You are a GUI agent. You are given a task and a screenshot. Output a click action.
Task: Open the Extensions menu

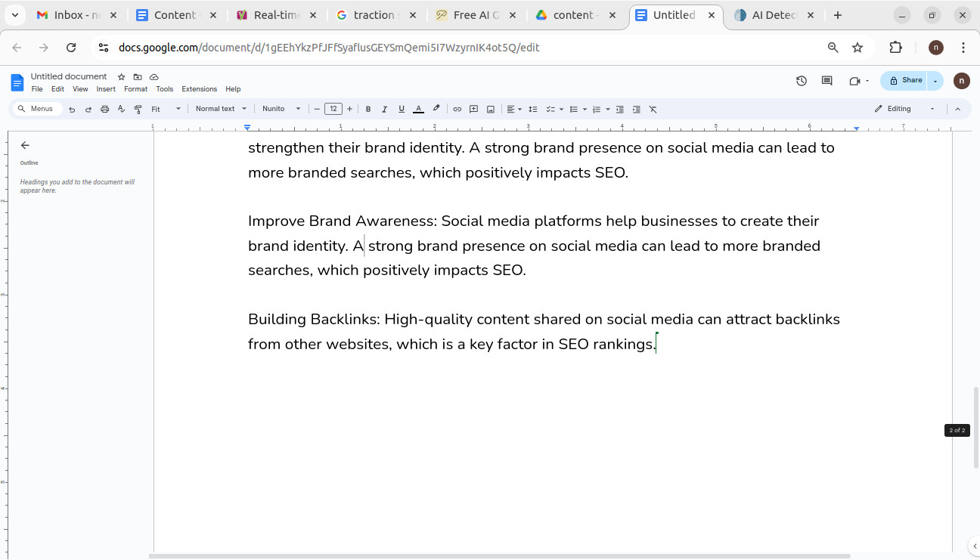(200, 89)
